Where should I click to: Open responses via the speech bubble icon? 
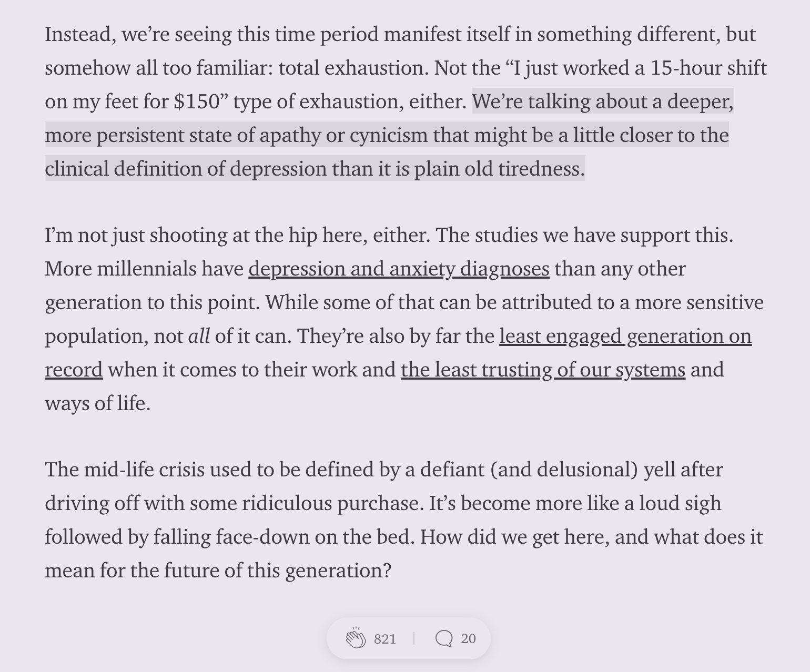pos(444,638)
